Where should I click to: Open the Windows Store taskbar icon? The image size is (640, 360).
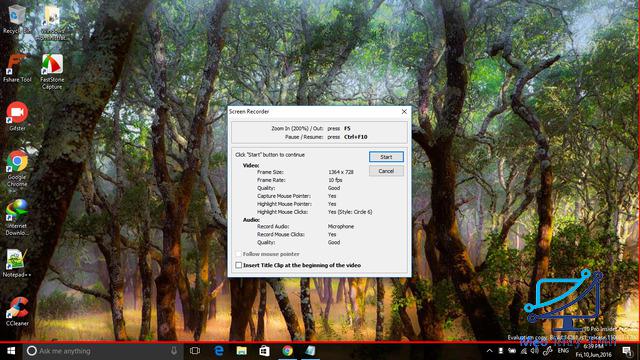click(264, 351)
